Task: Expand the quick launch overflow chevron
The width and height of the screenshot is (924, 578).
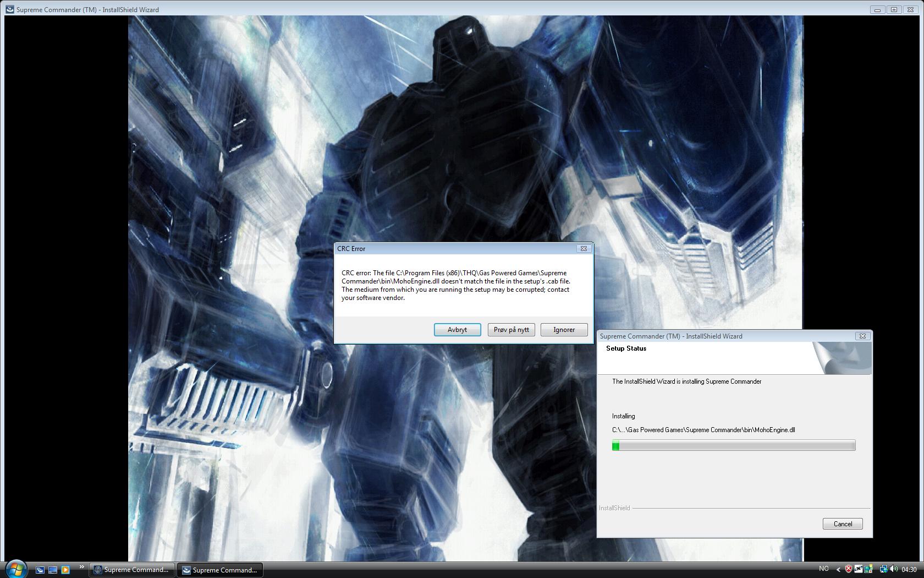Action: point(82,567)
